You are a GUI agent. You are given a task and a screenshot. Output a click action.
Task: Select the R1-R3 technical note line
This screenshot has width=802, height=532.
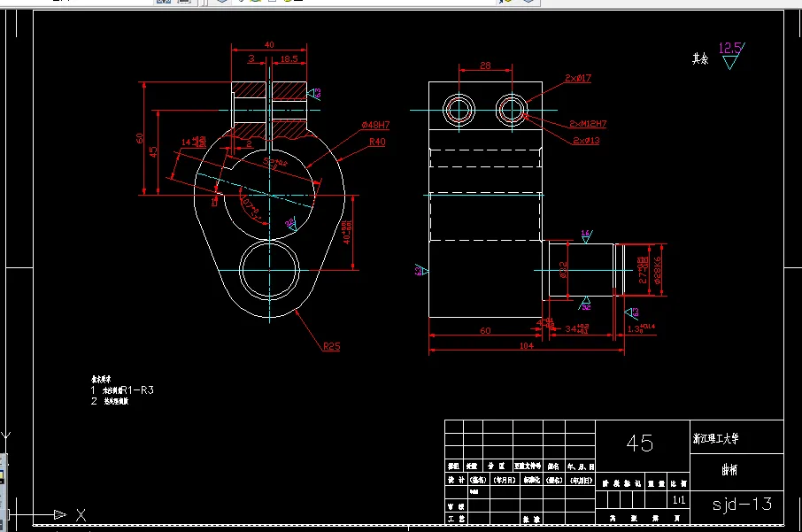click(122, 390)
